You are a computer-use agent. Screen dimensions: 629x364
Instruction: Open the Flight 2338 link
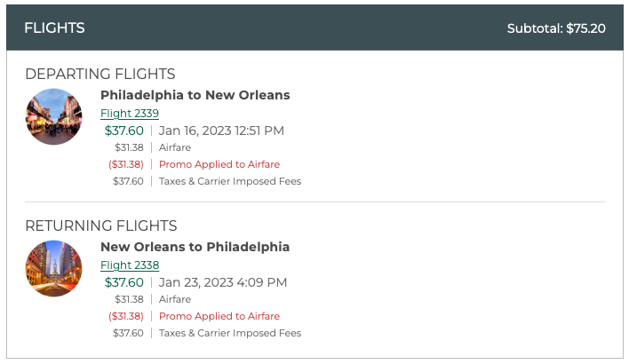point(130,265)
